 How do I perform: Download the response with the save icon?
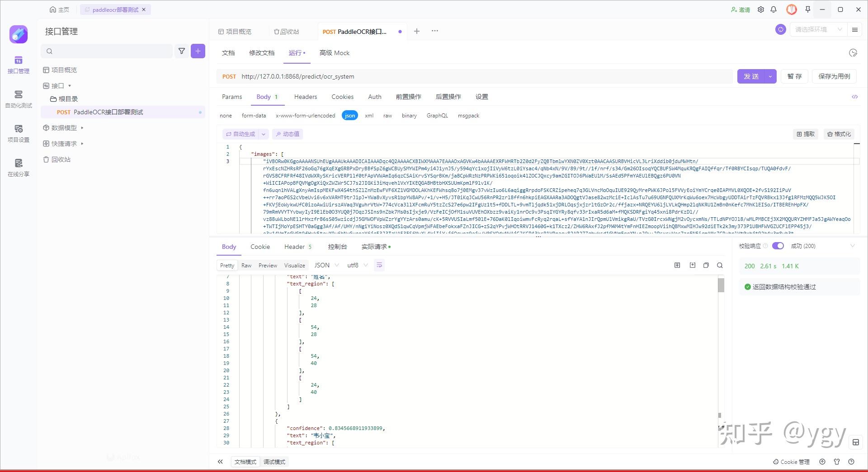[x=692, y=265]
